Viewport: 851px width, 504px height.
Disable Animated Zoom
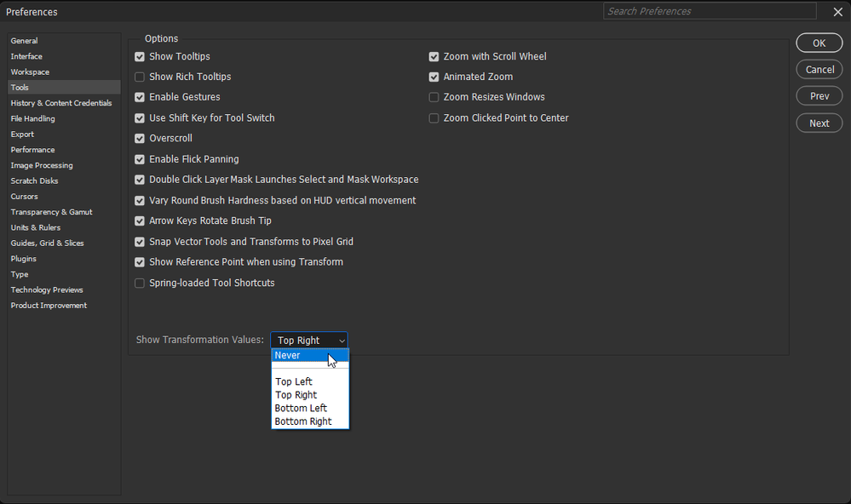pos(434,77)
